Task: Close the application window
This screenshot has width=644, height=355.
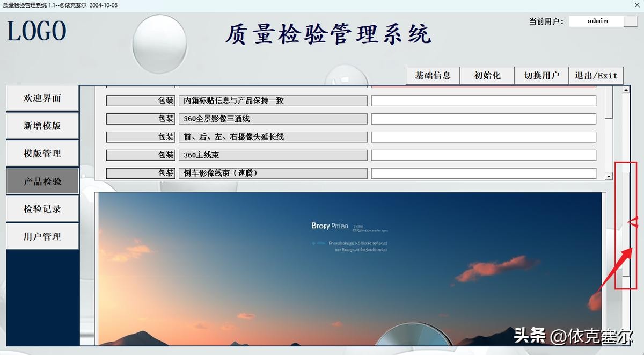Action: (636, 5)
